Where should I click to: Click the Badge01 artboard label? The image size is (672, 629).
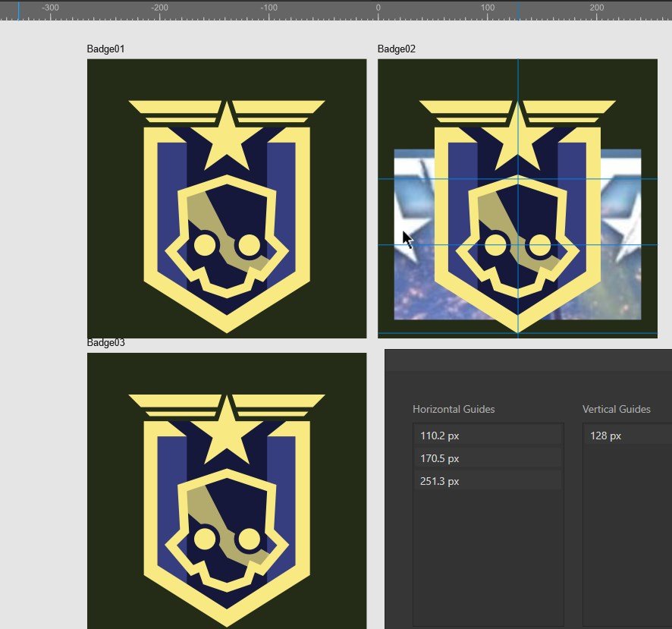[105, 49]
